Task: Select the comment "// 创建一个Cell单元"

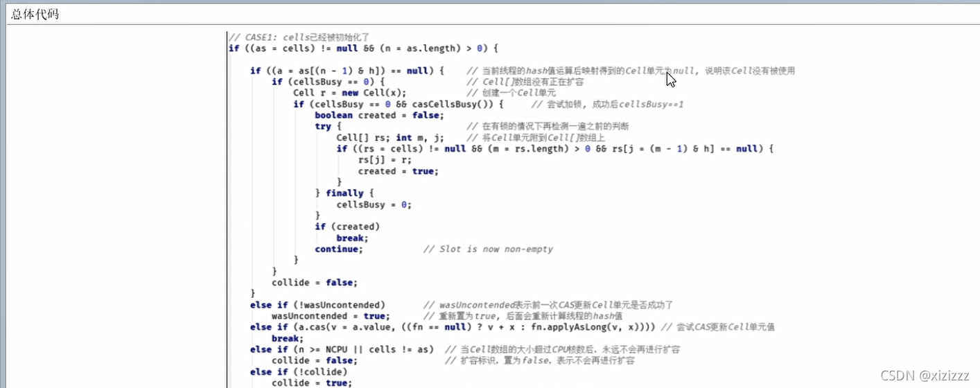Action: pyautogui.click(x=511, y=93)
